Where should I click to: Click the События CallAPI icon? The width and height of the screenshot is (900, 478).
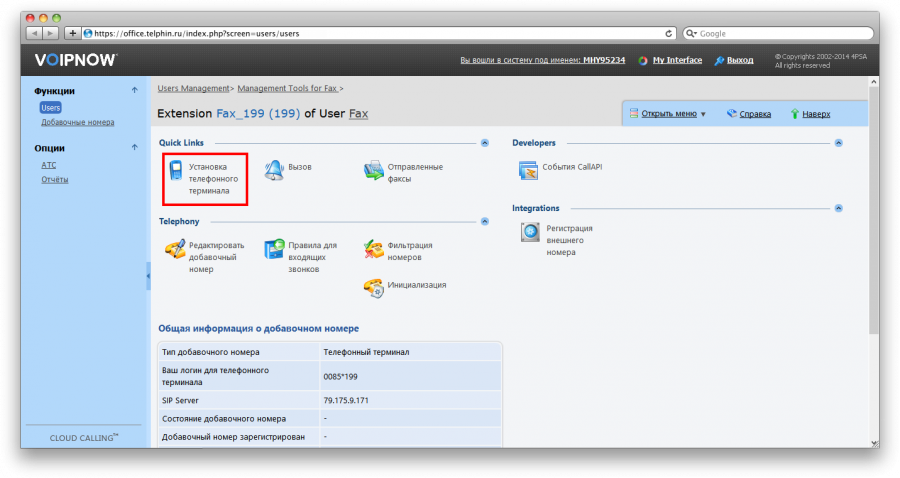(528, 170)
